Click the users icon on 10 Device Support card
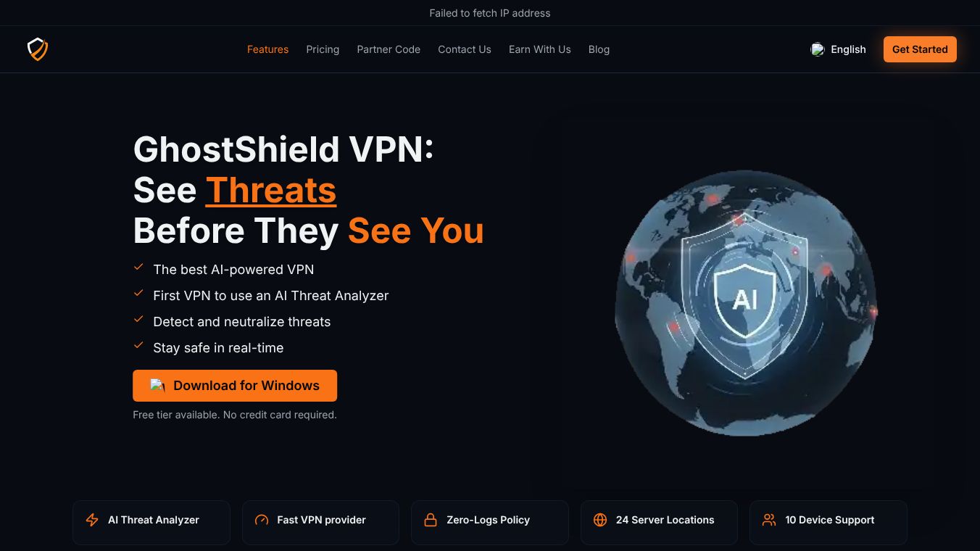This screenshot has width=980, height=551. click(x=769, y=520)
